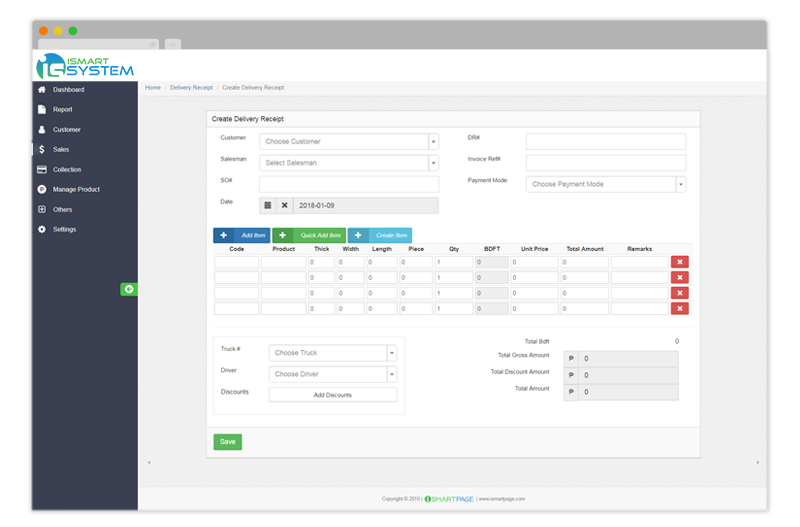The height and width of the screenshot is (527, 800).
Task: Click the green macOS maximize button
Action: (x=73, y=31)
